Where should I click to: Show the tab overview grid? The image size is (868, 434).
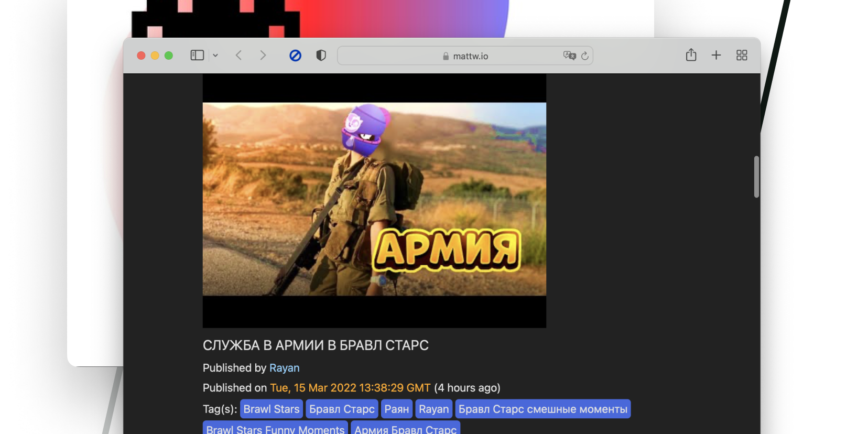click(x=742, y=55)
